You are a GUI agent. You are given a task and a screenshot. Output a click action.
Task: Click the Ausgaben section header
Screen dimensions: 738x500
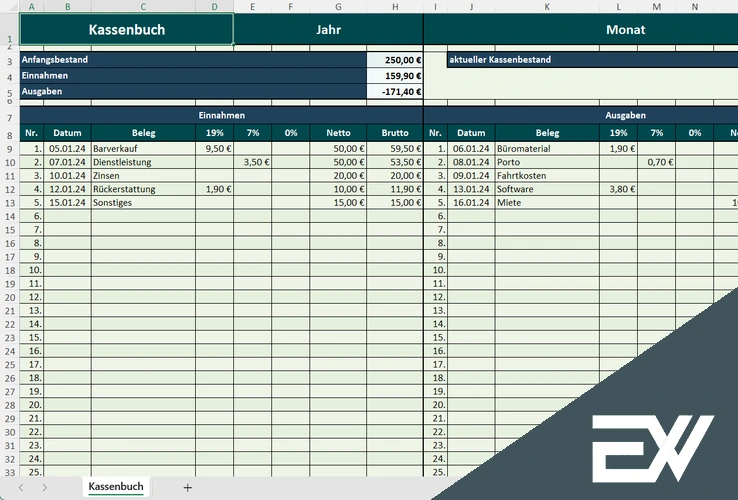625,115
